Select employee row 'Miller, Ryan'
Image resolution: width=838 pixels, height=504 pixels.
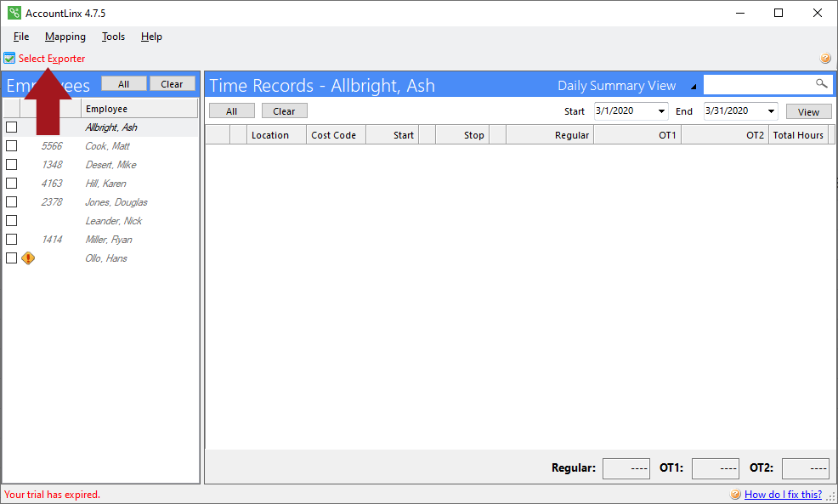click(x=100, y=240)
